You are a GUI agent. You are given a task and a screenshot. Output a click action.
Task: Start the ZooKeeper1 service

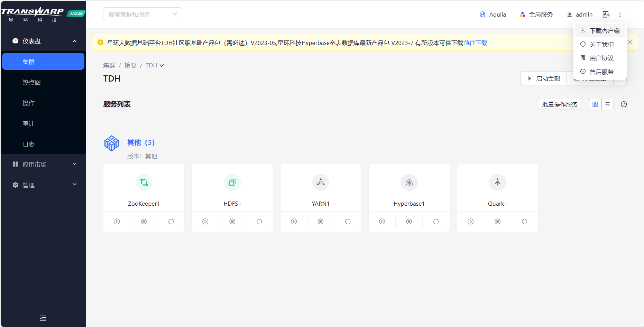[x=117, y=222]
